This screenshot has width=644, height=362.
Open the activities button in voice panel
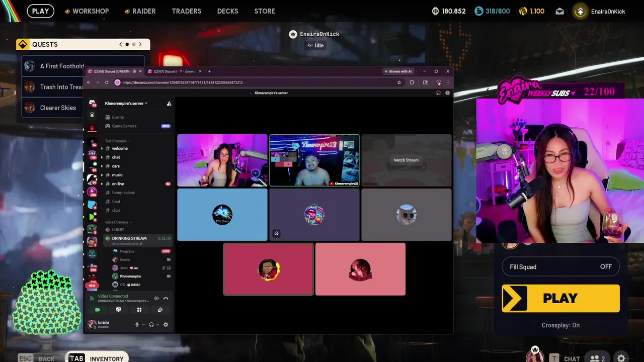[139, 310]
